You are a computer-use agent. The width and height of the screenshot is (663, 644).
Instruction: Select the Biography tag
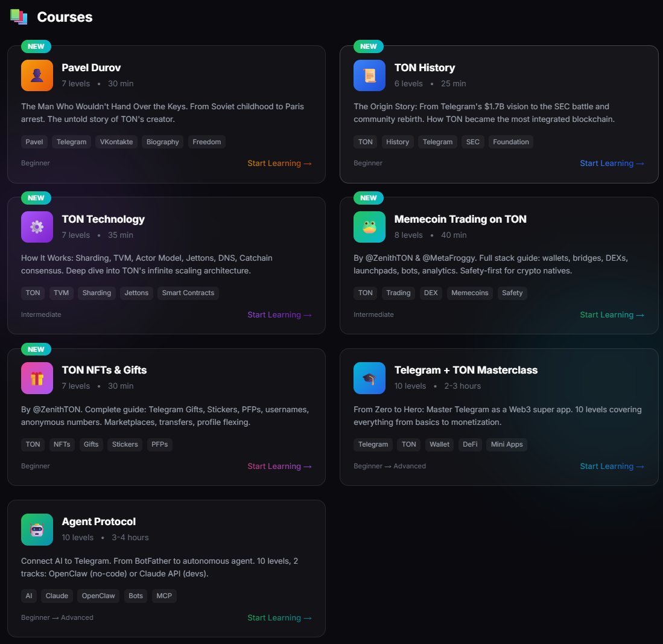click(163, 142)
